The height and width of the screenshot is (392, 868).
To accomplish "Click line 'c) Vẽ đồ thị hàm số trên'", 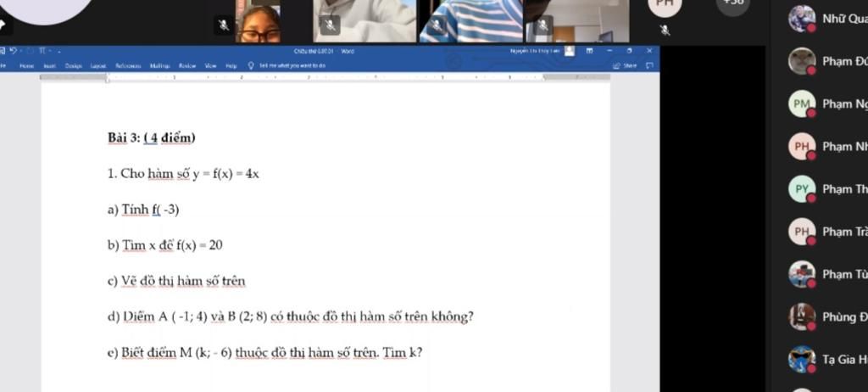I will (176, 282).
